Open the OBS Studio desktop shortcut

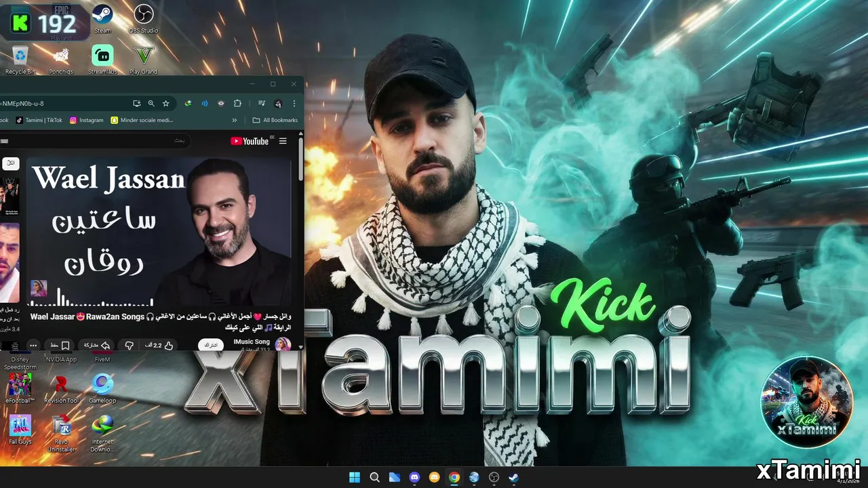pos(143,19)
